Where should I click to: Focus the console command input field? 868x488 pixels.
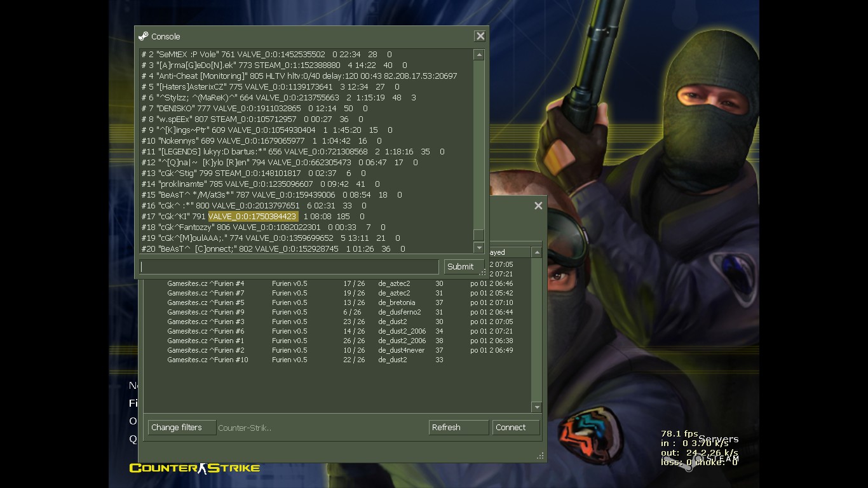tap(289, 267)
